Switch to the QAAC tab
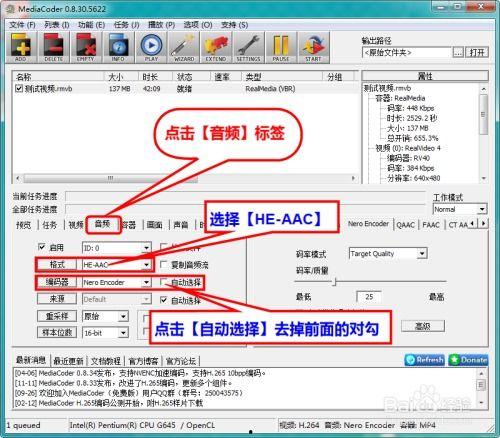 tap(405, 225)
